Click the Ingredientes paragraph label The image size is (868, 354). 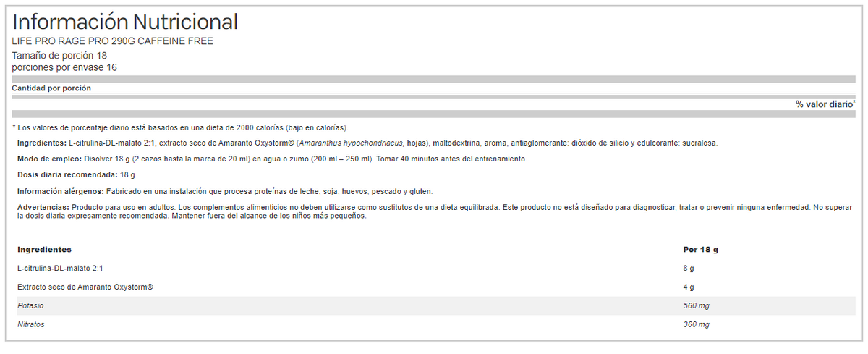click(x=41, y=143)
